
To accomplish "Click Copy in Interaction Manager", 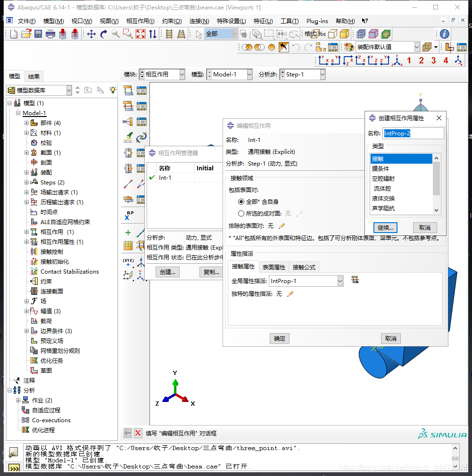I will coord(211,272).
